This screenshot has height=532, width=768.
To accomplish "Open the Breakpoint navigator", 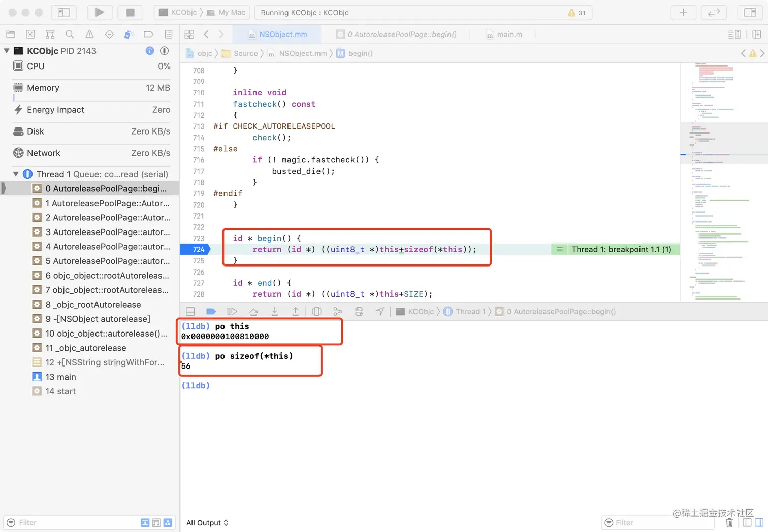I will pyautogui.click(x=149, y=35).
